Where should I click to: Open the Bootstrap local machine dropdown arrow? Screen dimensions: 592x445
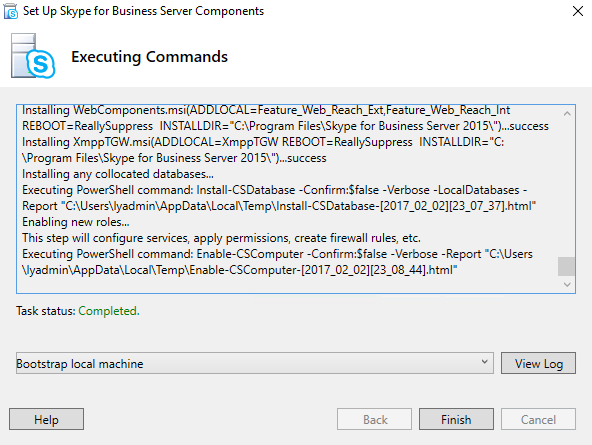tap(485, 363)
